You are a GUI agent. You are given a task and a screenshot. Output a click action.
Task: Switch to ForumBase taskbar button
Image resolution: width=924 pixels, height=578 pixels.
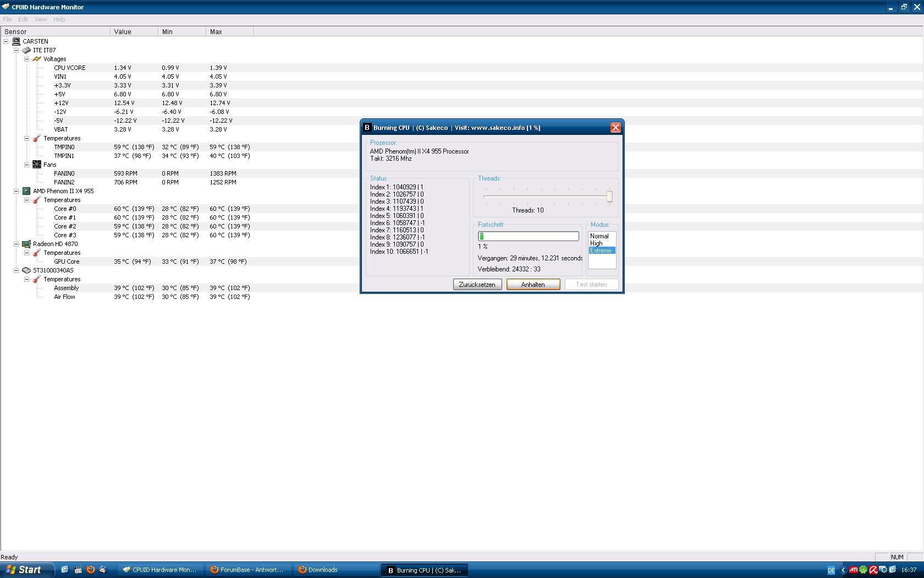point(248,570)
